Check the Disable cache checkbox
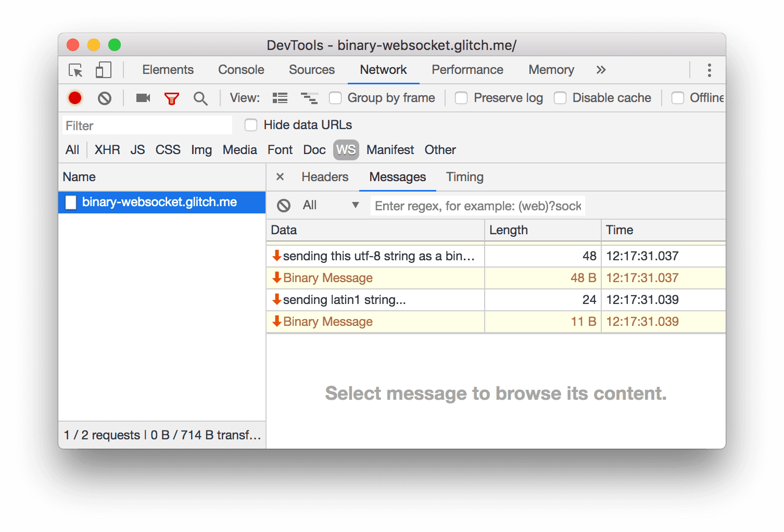784x532 pixels. (x=560, y=98)
